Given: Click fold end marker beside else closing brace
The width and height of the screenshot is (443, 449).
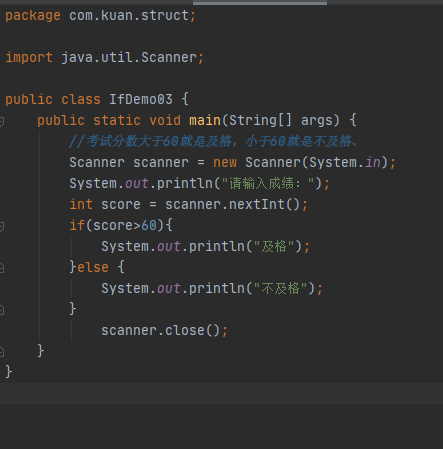Looking at the screenshot, I should tap(1, 310).
